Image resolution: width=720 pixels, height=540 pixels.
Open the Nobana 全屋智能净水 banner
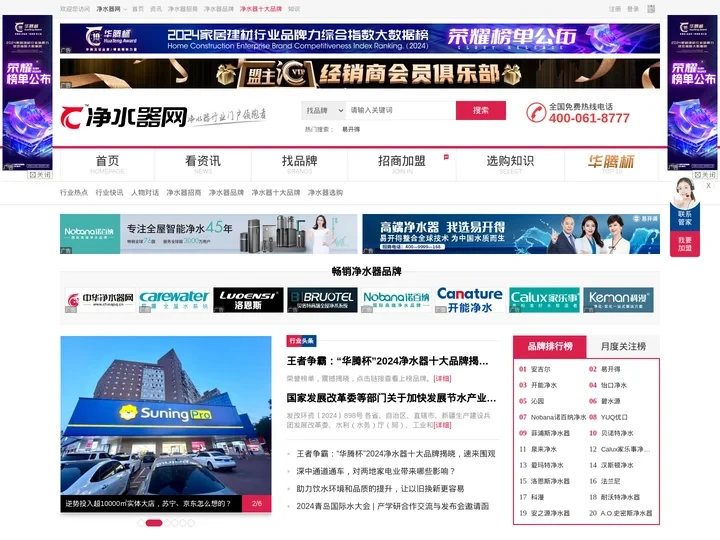click(208, 234)
